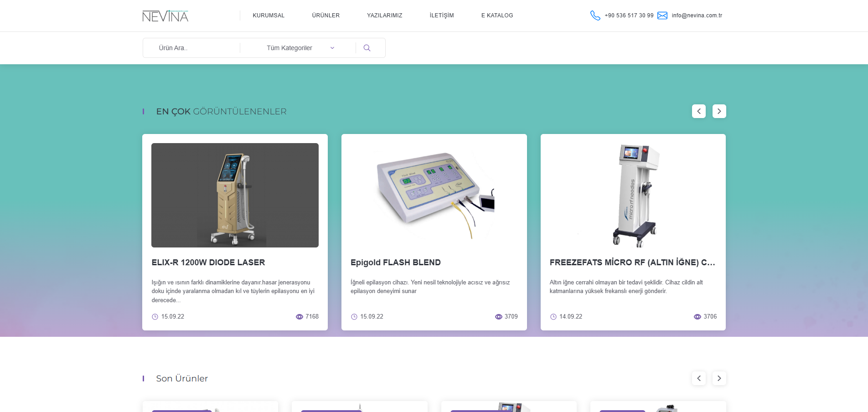
Task: Click the phone icon in header
Action: (595, 15)
